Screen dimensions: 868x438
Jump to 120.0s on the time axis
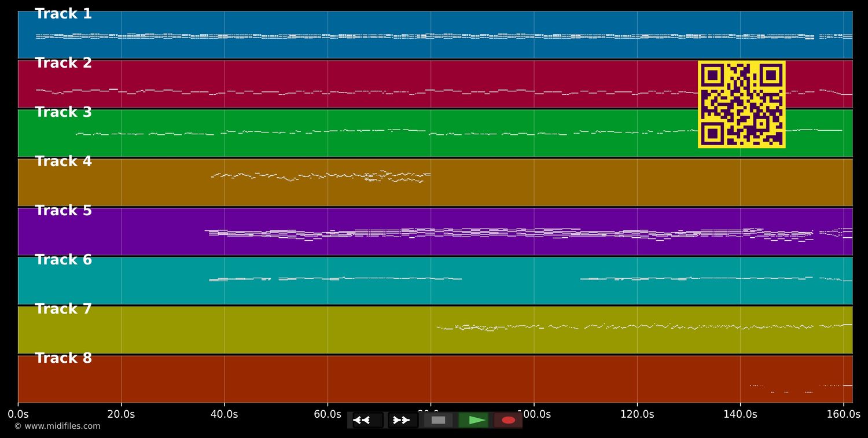637,414
